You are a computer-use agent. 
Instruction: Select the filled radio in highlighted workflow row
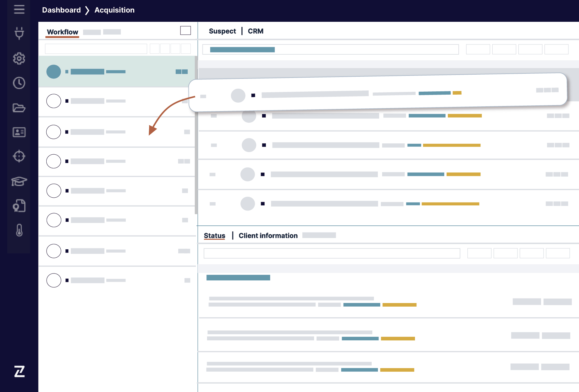pos(54,72)
